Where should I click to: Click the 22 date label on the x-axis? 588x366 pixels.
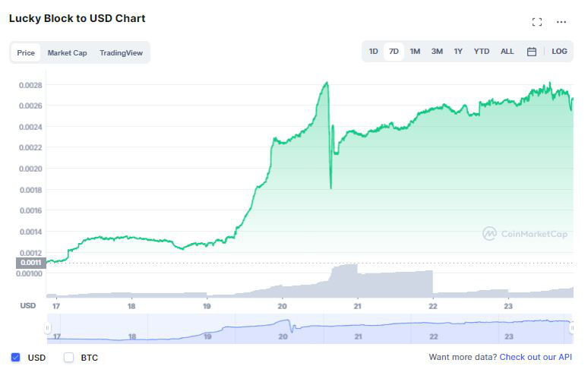(x=433, y=306)
